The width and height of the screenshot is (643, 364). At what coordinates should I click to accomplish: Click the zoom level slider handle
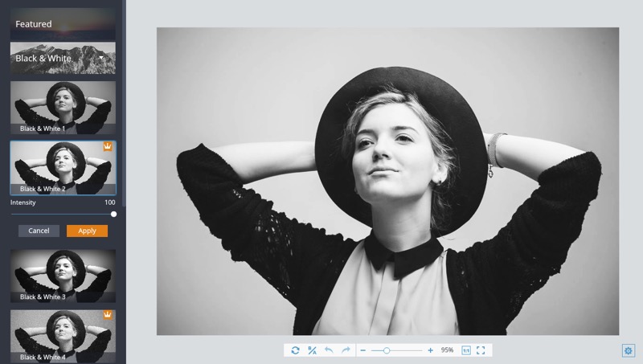(387, 350)
